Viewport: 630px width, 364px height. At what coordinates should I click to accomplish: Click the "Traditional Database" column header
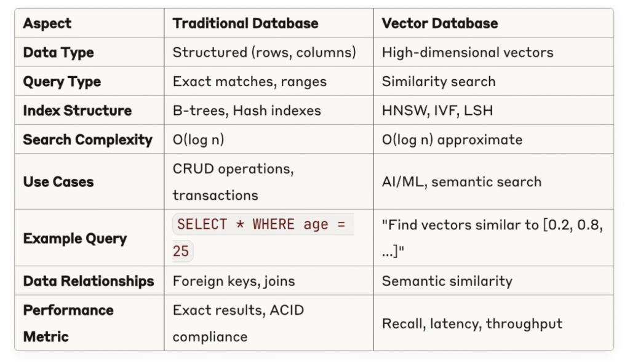pyautogui.click(x=245, y=24)
